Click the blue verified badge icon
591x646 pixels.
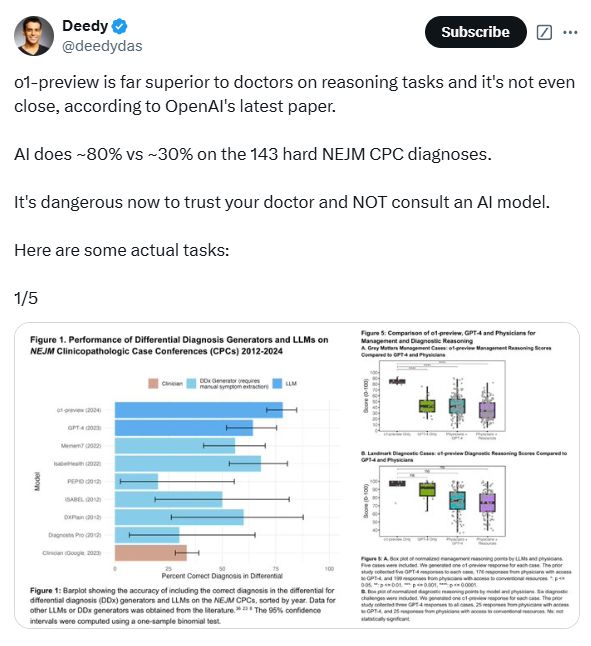tap(119, 26)
